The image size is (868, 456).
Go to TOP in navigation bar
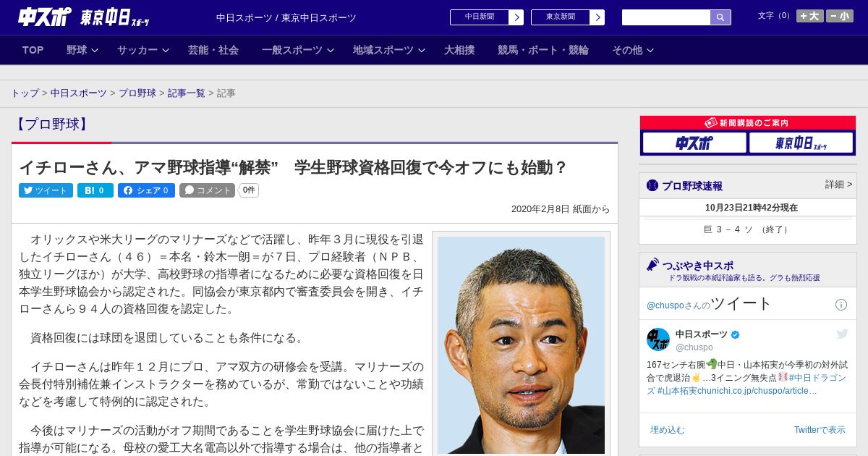(33, 50)
